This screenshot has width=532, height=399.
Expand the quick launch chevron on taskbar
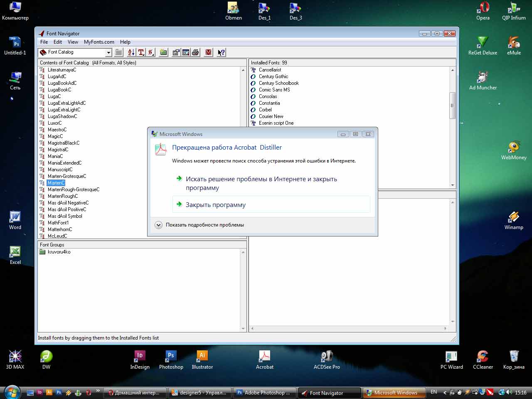[98, 391]
